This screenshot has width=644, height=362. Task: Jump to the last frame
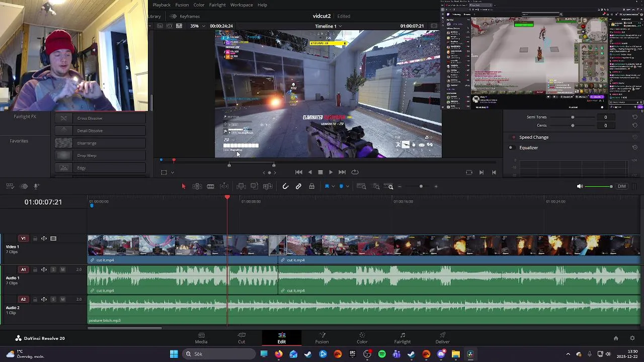(x=342, y=172)
